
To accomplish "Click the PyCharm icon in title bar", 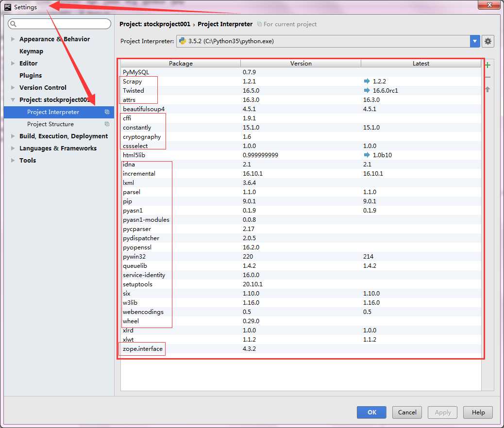I will click(8, 7).
